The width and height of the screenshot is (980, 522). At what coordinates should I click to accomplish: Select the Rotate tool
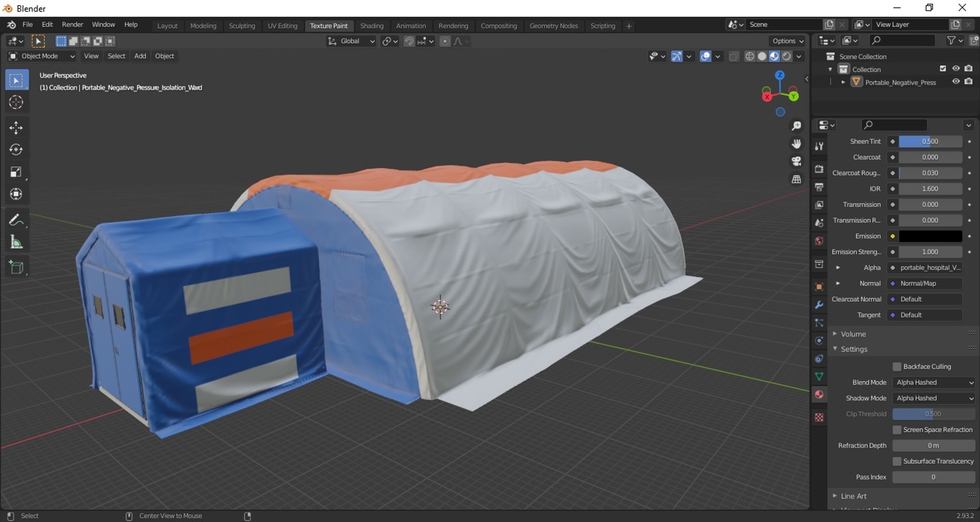[16, 150]
